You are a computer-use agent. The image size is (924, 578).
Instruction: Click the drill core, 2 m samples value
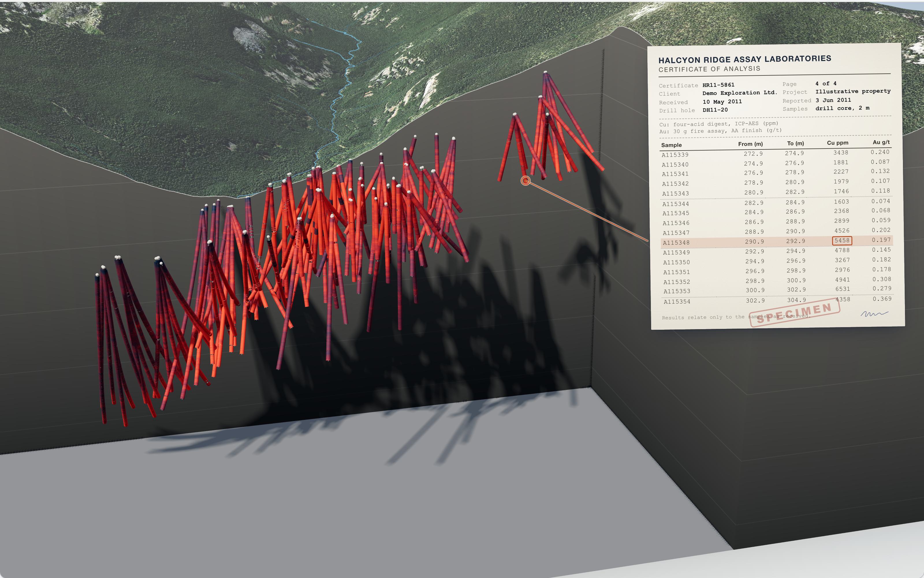(842, 108)
